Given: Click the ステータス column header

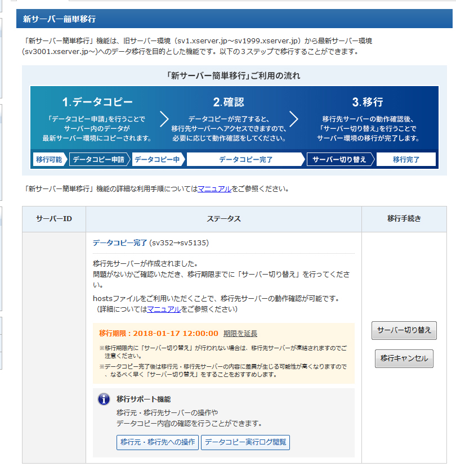Looking at the screenshot, I should (223, 219).
